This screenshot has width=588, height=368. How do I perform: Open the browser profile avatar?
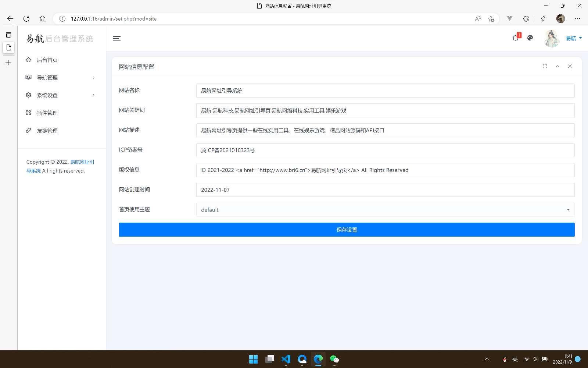tap(560, 19)
